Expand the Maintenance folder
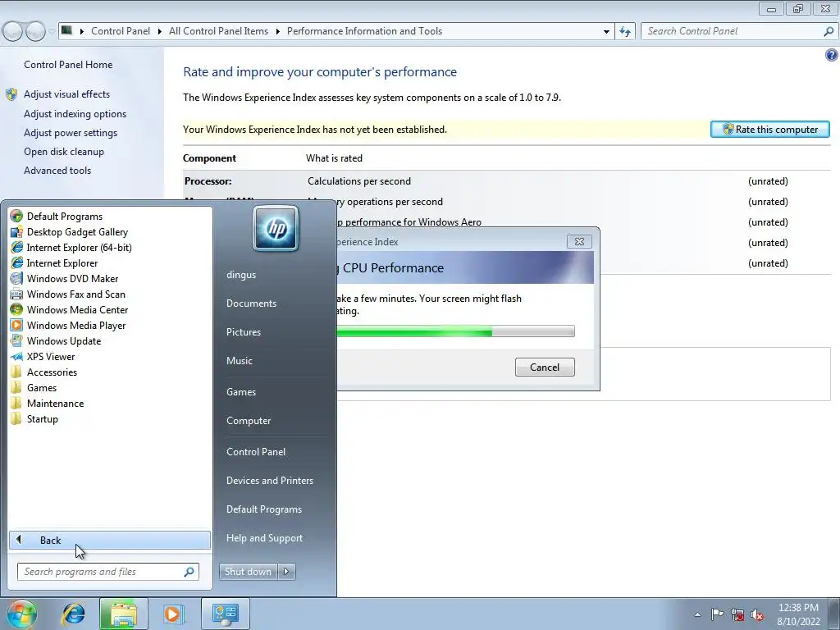The width and height of the screenshot is (840, 630). coord(47,403)
